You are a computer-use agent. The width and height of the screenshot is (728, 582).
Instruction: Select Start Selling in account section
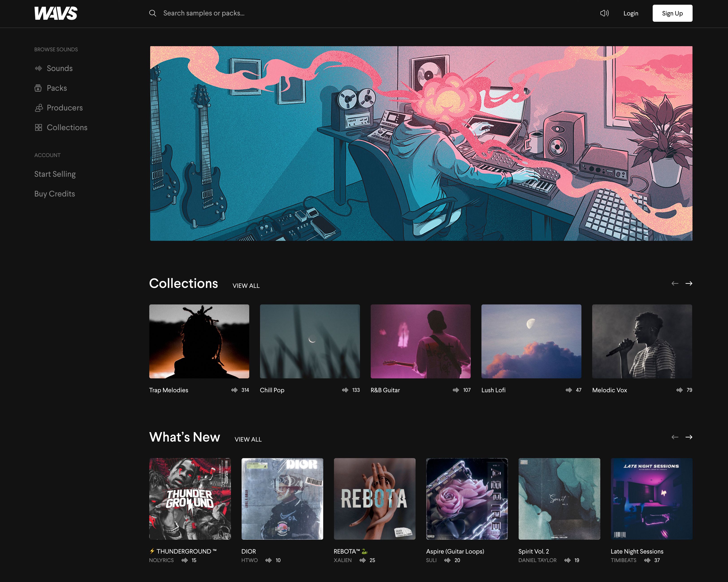(55, 174)
